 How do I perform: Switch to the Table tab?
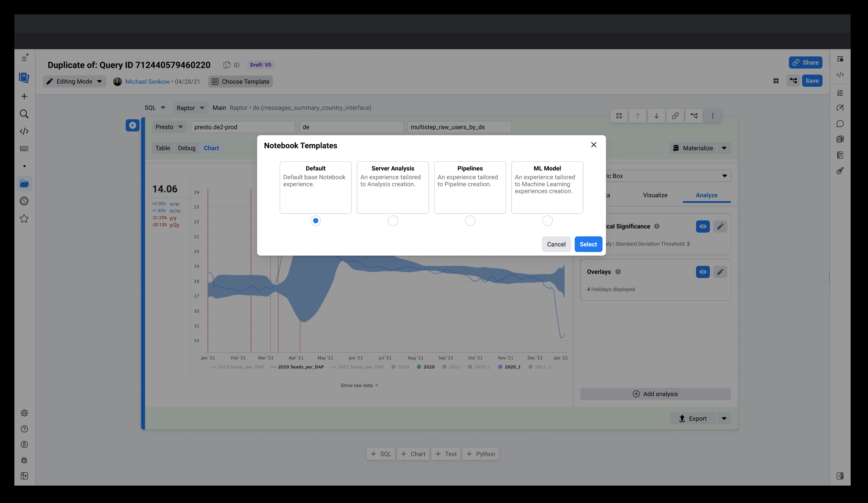click(162, 148)
